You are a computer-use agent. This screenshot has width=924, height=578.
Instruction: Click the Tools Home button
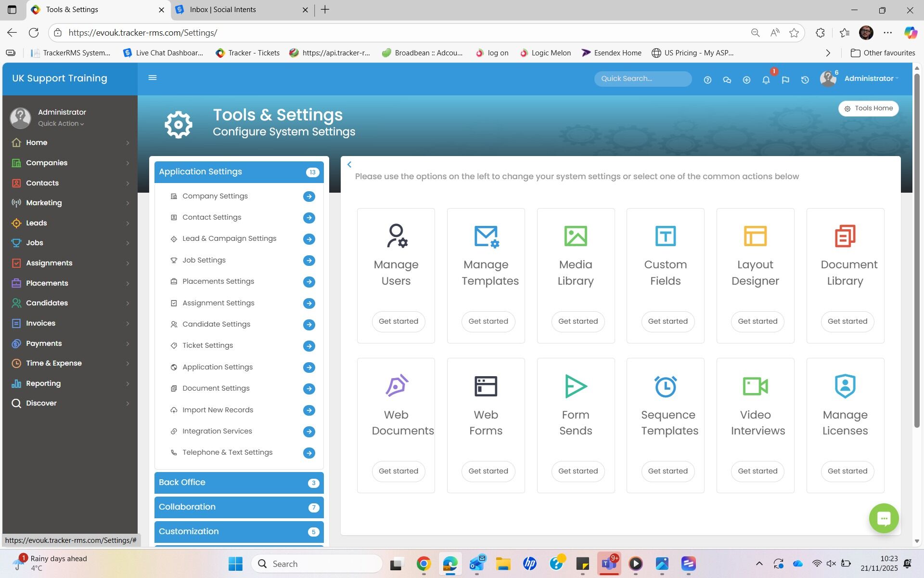click(x=869, y=108)
